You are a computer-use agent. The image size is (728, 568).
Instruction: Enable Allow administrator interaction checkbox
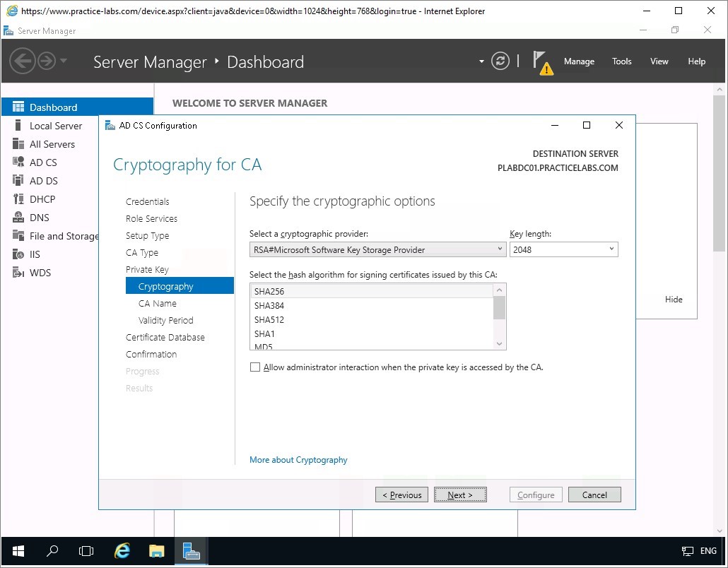pyautogui.click(x=255, y=367)
